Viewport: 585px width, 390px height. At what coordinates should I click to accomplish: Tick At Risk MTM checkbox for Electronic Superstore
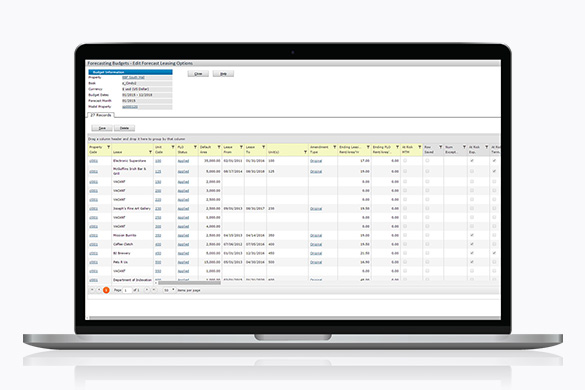pyautogui.click(x=405, y=160)
